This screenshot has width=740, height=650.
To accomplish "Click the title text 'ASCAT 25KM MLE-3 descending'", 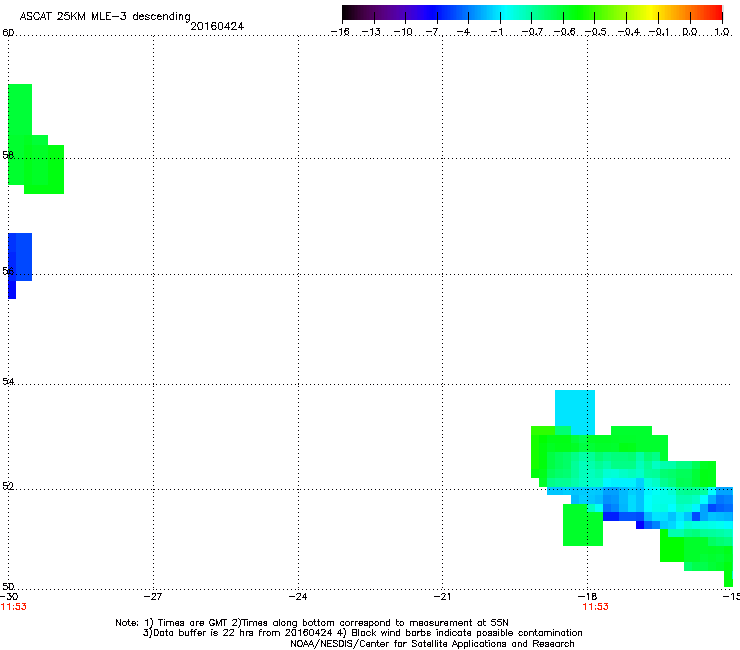I will (x=105, y=17).
